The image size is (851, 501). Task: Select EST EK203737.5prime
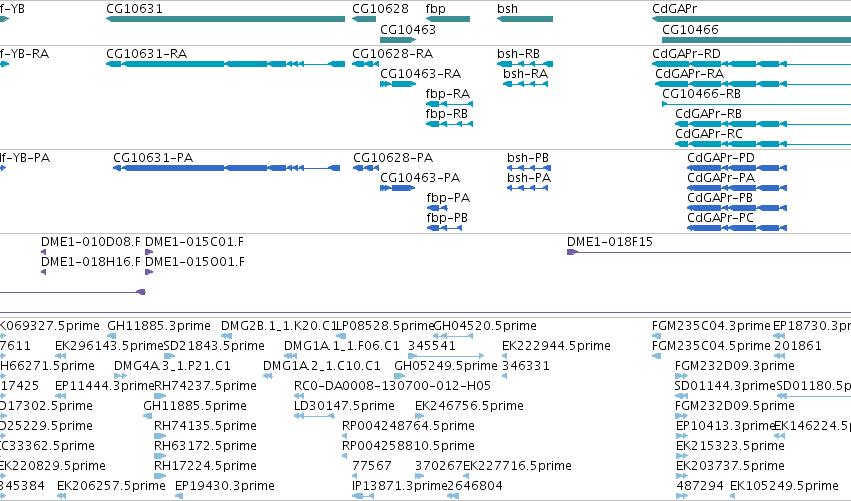tap(682, 476)
